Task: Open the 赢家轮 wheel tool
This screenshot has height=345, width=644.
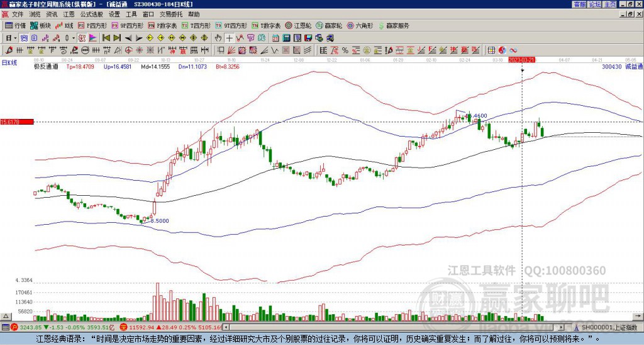Action: click(x=329, y=25)
